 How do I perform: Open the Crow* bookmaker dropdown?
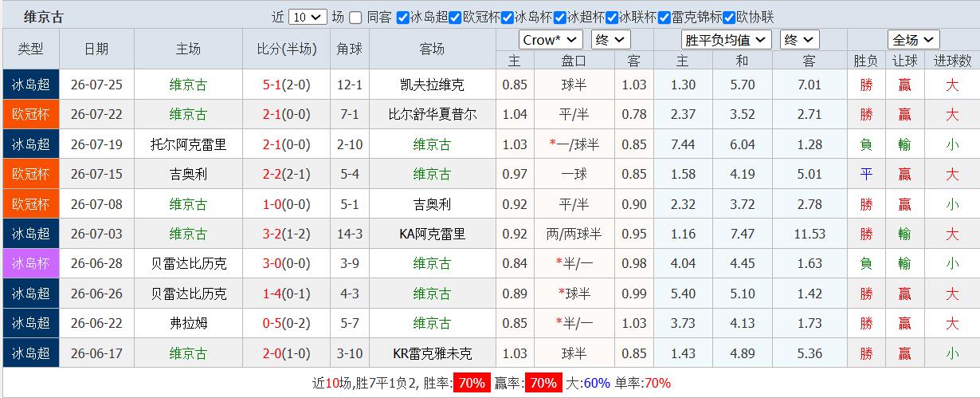coord(551,40)
